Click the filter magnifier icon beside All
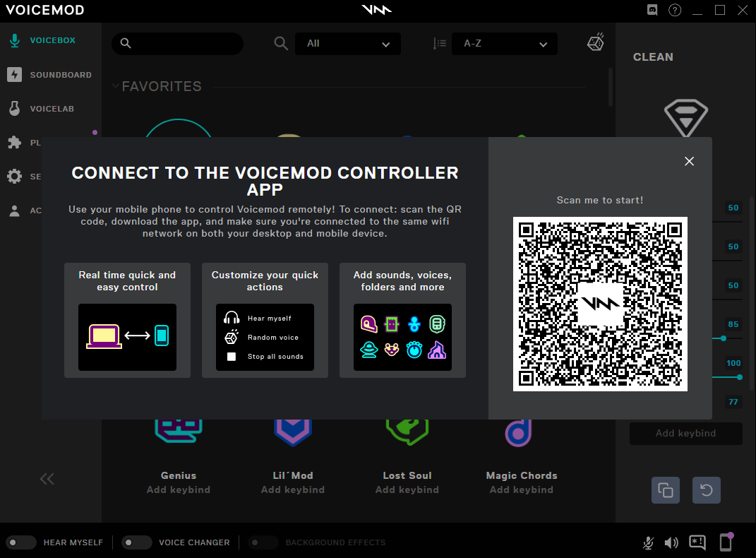 pyautogui.click(x=281, y=43)
